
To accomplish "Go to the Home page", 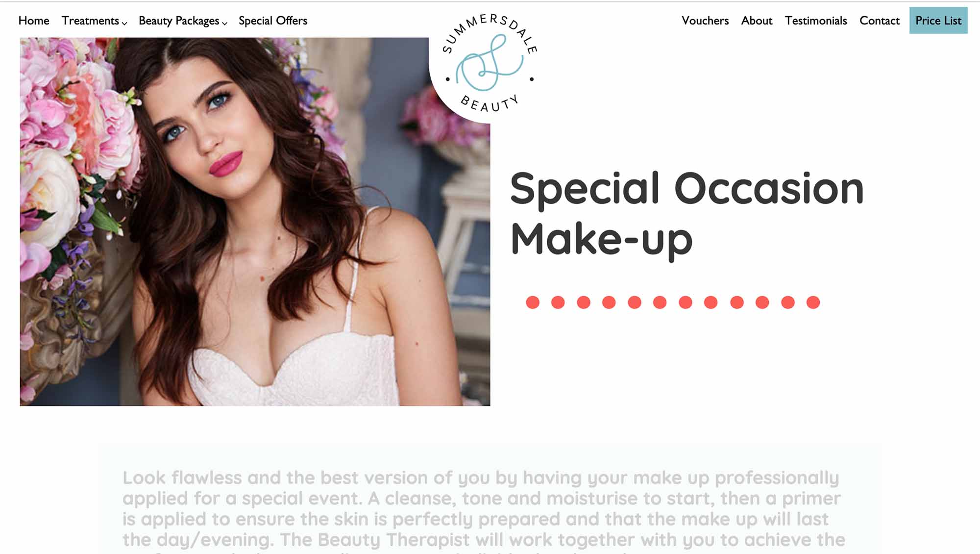I will [34, 21].
